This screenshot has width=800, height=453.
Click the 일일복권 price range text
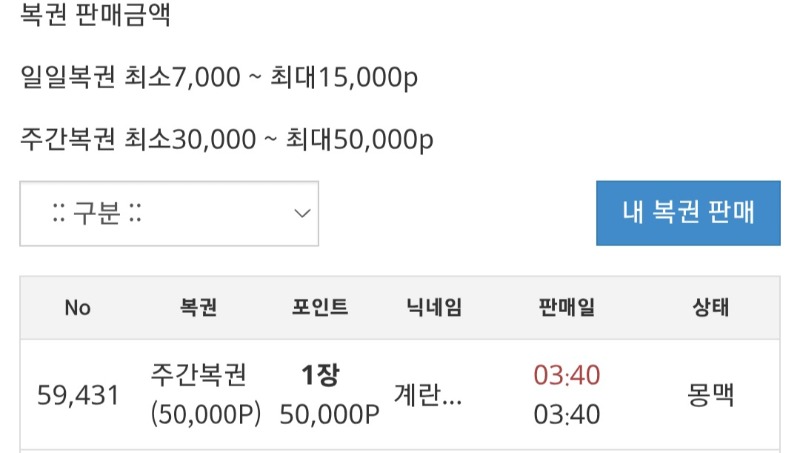[218, 78]
